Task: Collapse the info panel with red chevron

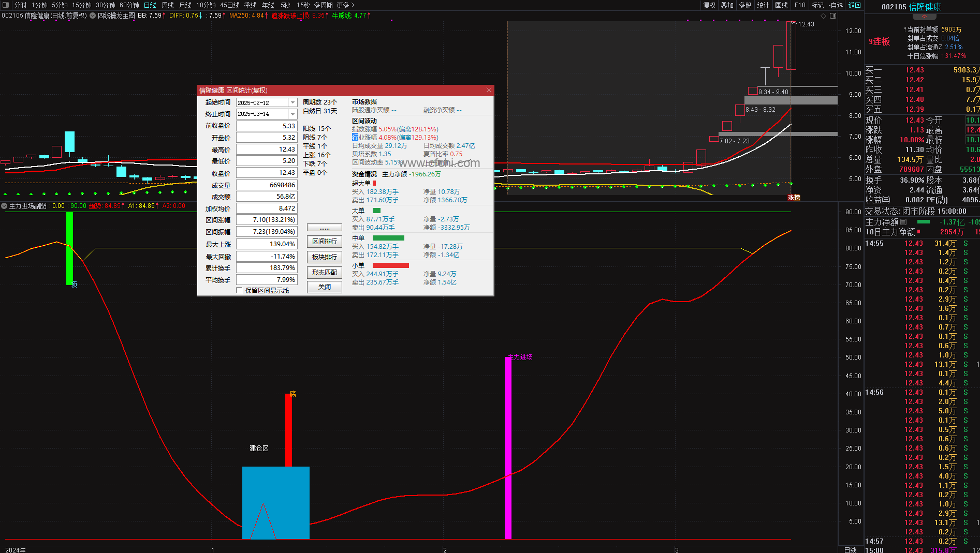Action: point(924,17)
